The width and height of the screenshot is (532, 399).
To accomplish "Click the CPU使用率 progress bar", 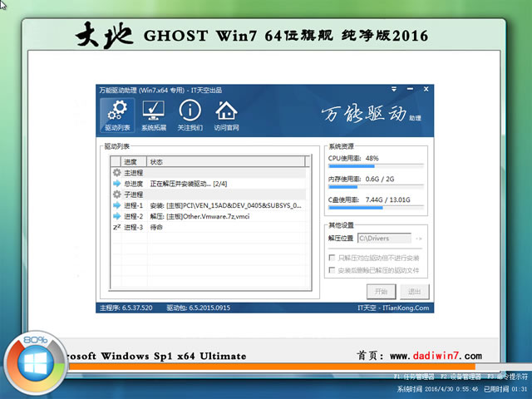I will click(376, 166).
